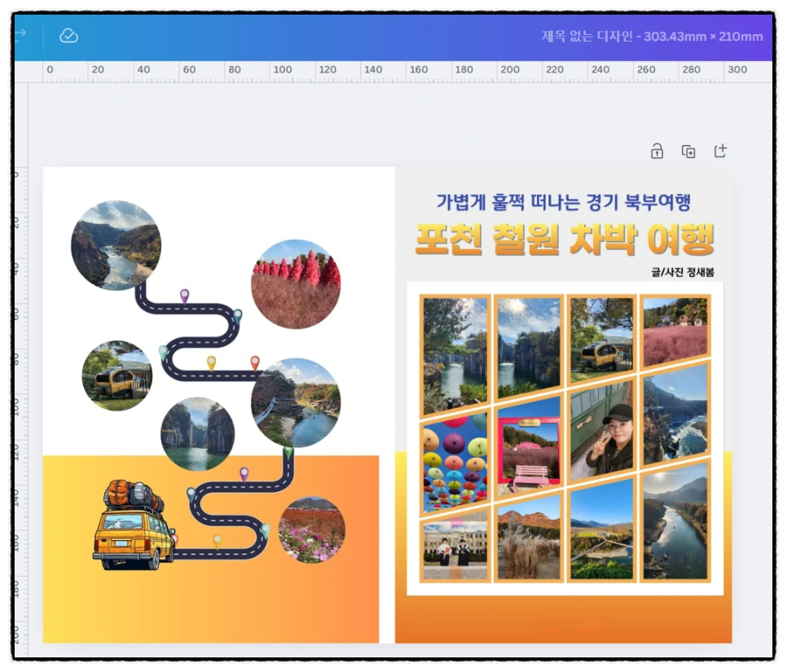Select the rocky riverbank circular photo
787x672 pixels.
coord(296,402)
